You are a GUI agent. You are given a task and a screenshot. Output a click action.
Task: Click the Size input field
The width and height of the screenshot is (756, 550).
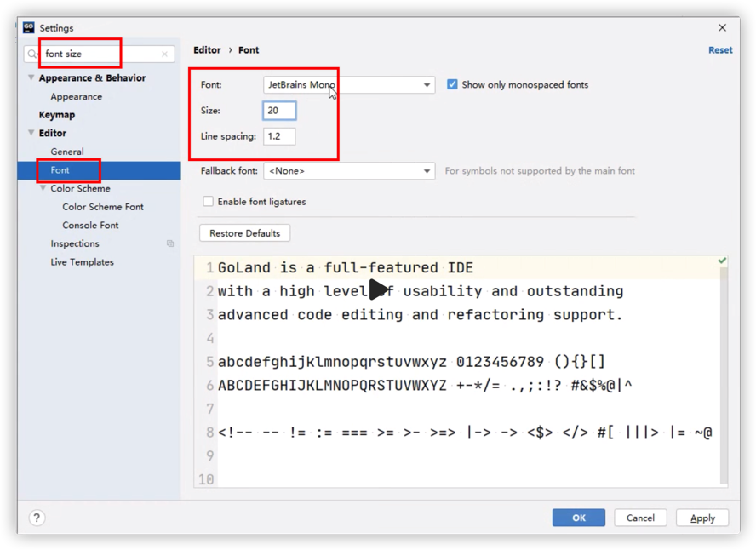coord(279,111)
